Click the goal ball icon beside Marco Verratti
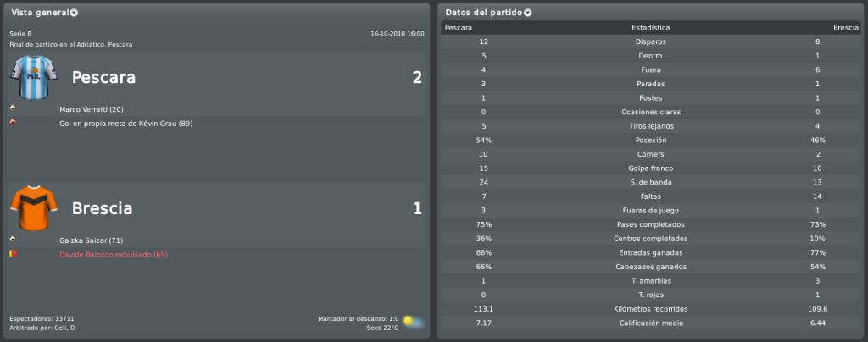Screen dimensions: 868x342 pyautogui.click(x=13, y=108)
